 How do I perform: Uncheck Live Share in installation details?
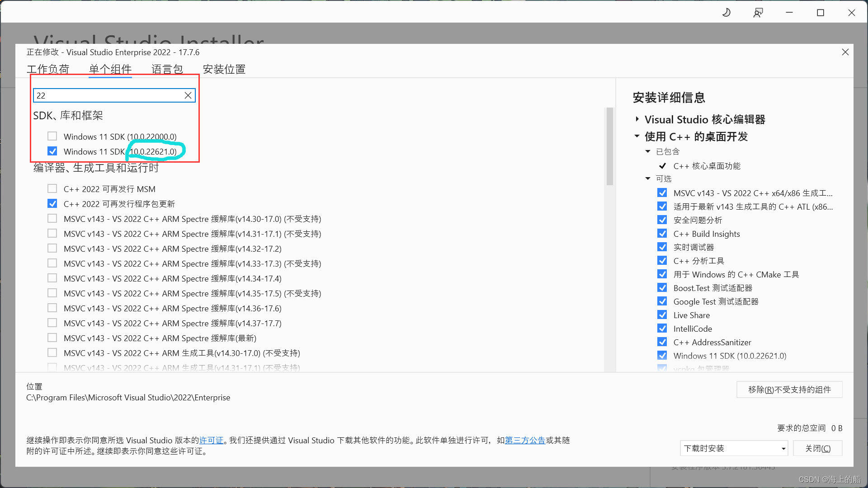click(x=662, y=315)
